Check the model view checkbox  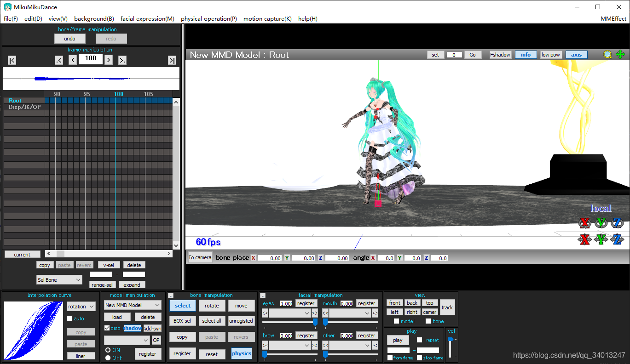(x=396, y=321)
